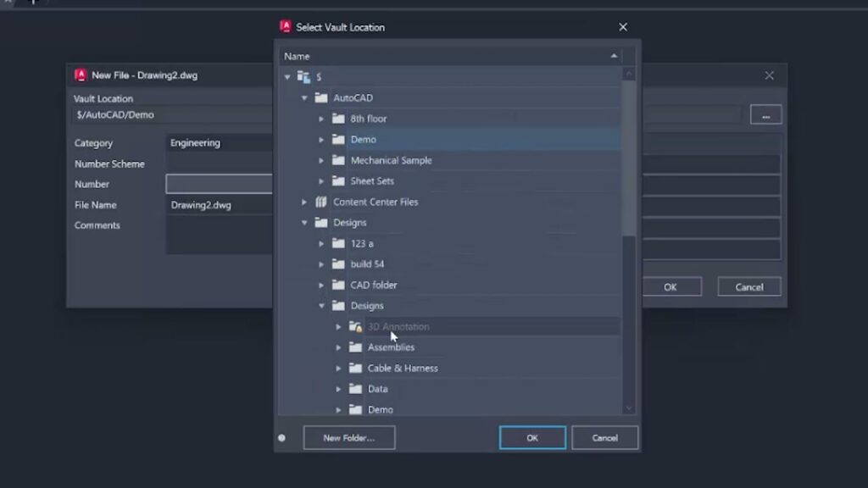868x488 pixels.
Task: Click the folder tree vertical scrollbar thumb
Action: (628, 158)
